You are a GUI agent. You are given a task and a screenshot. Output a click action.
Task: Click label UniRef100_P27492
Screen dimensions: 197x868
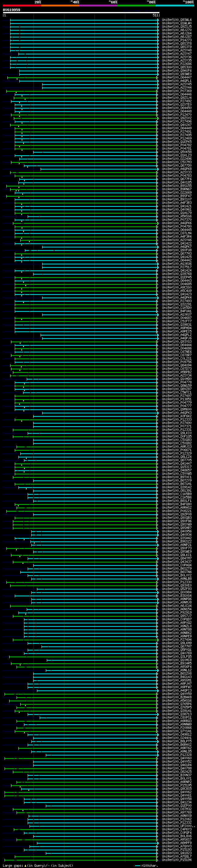(x=176, y=101)
